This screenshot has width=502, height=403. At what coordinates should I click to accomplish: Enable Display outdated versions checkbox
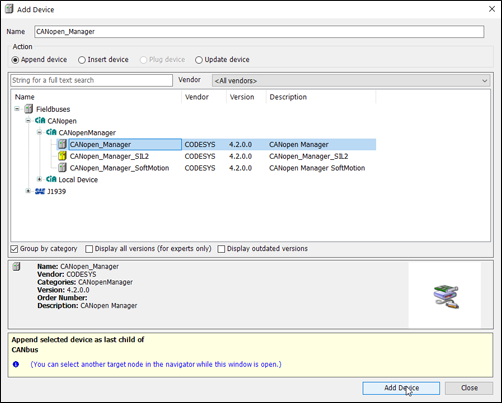click(221, 249)
